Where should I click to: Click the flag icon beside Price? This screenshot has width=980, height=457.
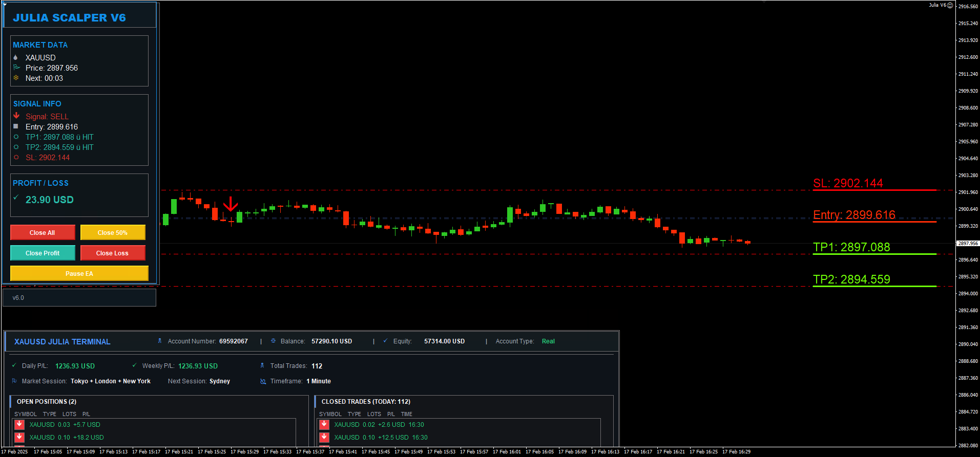tap(16, 68)
